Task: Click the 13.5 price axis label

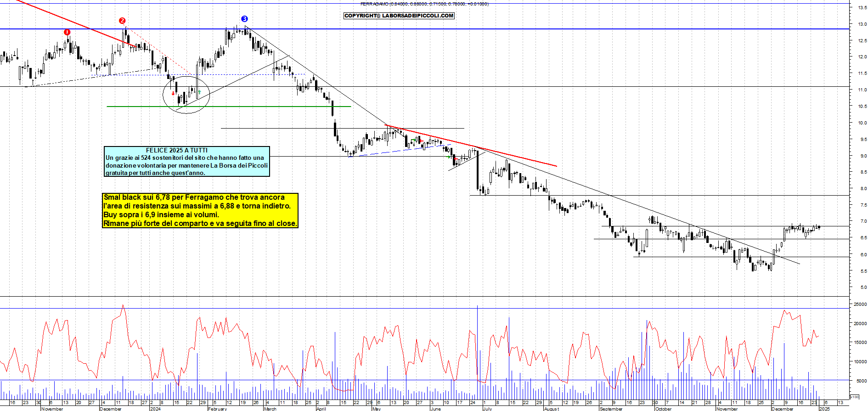Action: (862, 7)
